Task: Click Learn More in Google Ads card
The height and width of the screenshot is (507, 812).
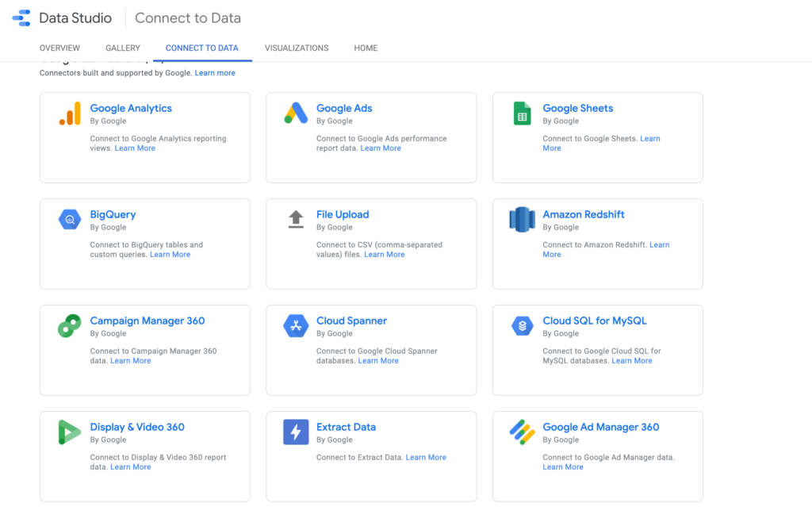Action: coord(381,148)
